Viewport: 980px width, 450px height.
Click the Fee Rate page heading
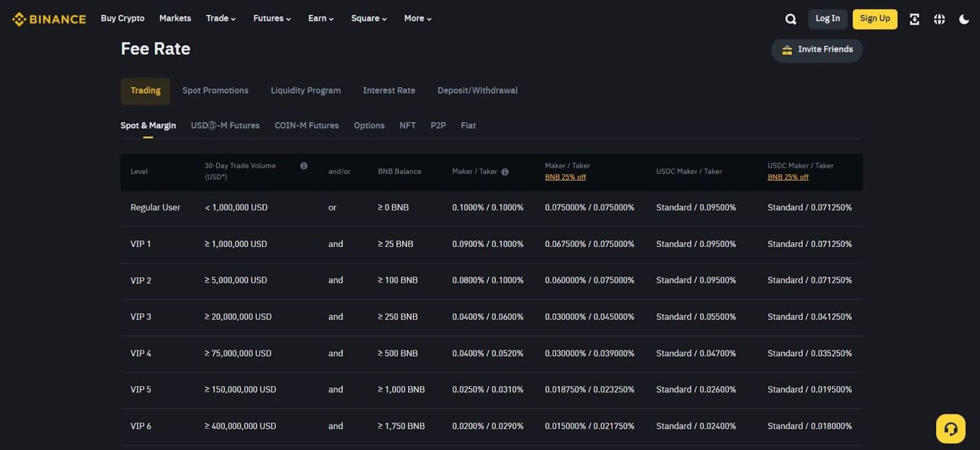point(156,49)
